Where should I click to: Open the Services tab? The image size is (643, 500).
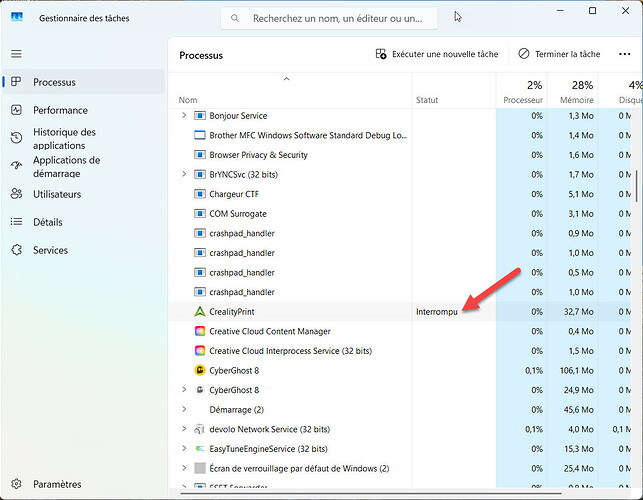84,250
